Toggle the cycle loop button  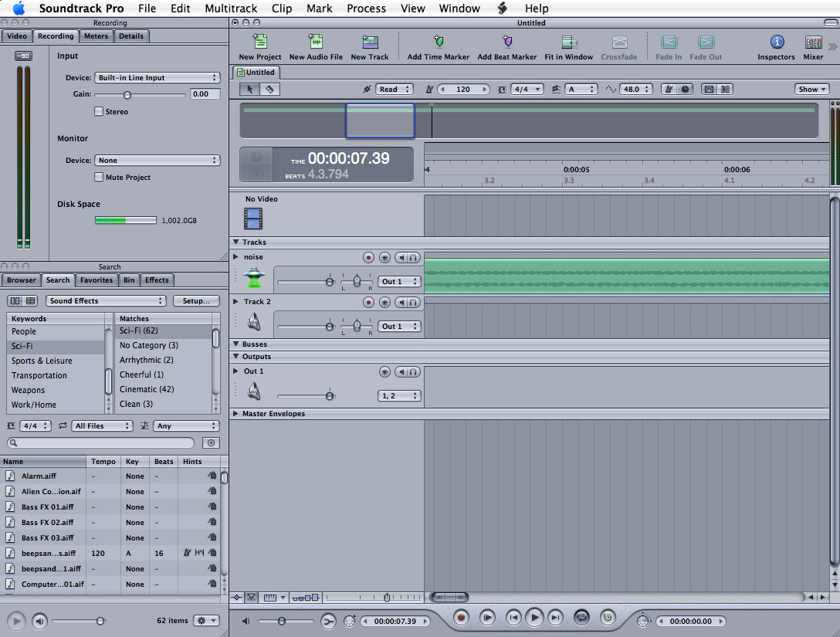(x=581, y=618)
